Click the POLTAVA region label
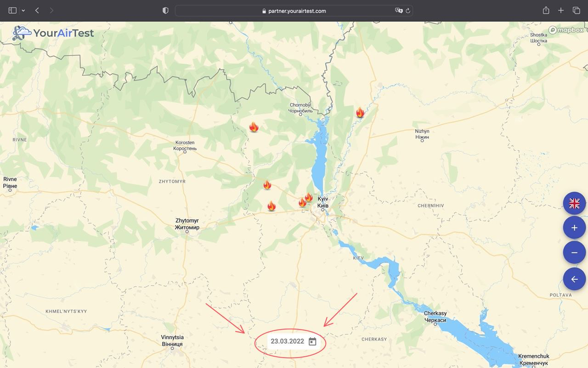This screenshot has height=368, width=588. click(560, 295)
